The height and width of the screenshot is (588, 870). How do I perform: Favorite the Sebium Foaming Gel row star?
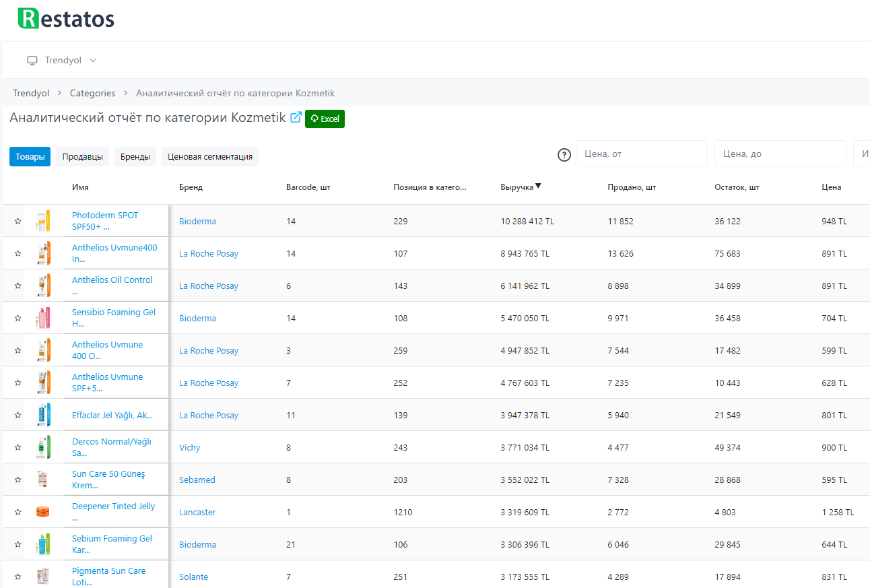click(x=18, y=544)
